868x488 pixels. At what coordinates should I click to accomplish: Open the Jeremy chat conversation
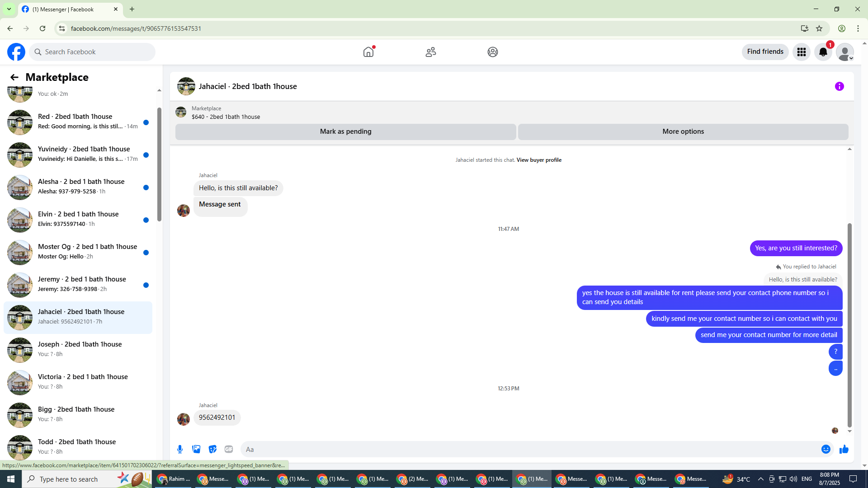click(x=78, y=285)
